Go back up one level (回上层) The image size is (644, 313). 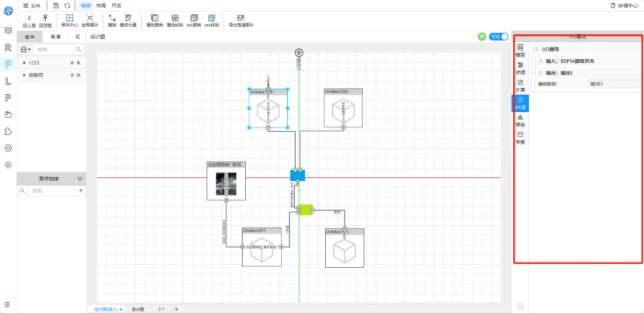(x=29, y=20)
